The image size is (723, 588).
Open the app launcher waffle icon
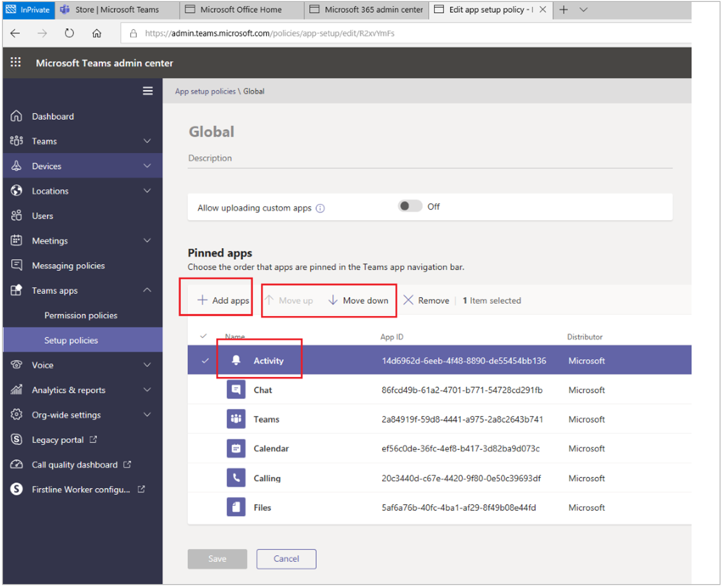point(16,62)
